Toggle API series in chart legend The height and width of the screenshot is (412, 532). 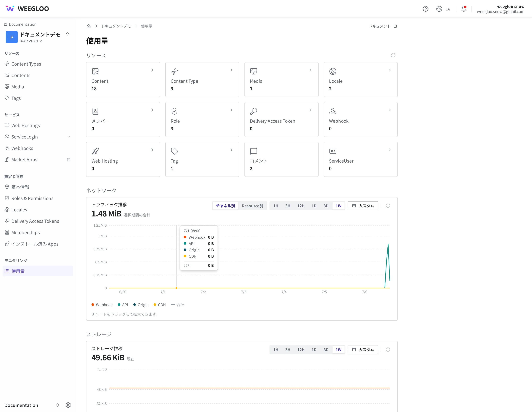click(x=123, y=305)
